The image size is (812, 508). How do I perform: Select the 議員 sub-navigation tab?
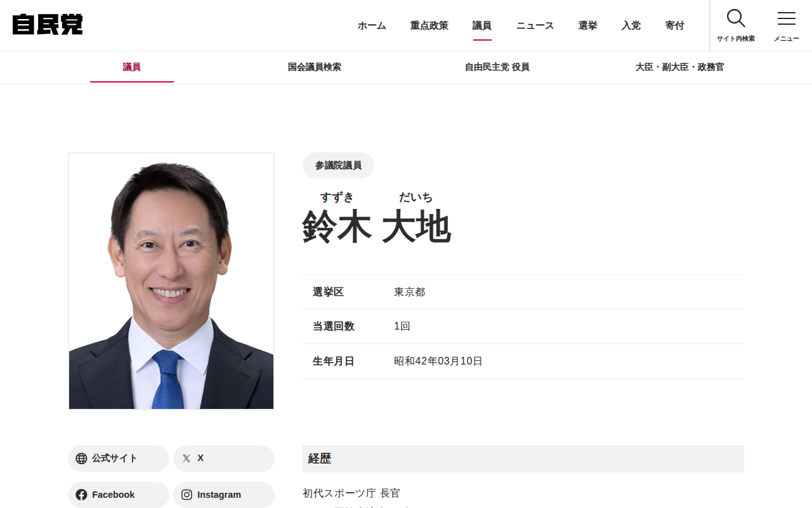[132, 67]
